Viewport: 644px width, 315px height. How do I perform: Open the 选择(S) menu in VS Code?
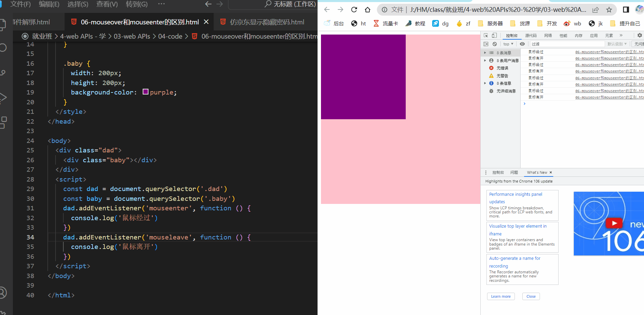pyautogui.click(x=78, y=4)
